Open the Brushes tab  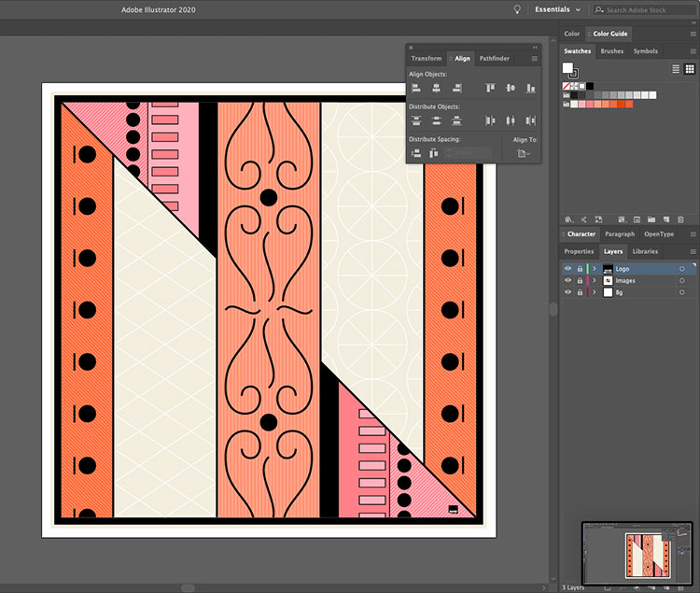pyautogui.click(x=612, y=51)
